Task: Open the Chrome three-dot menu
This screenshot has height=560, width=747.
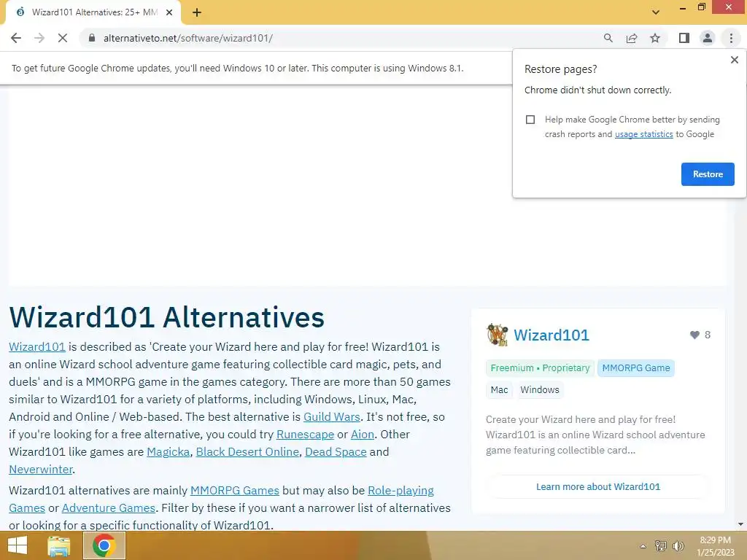Action: (x=731, y=38)
